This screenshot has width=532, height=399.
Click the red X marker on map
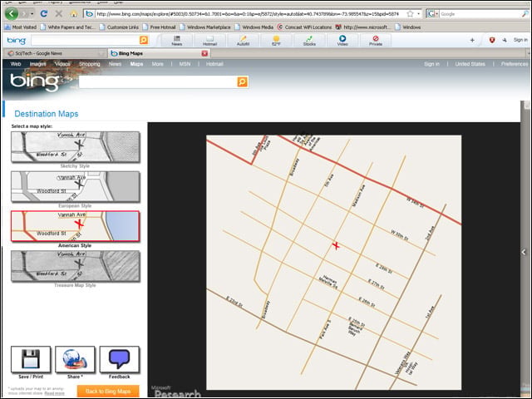[x=336, y=245]
